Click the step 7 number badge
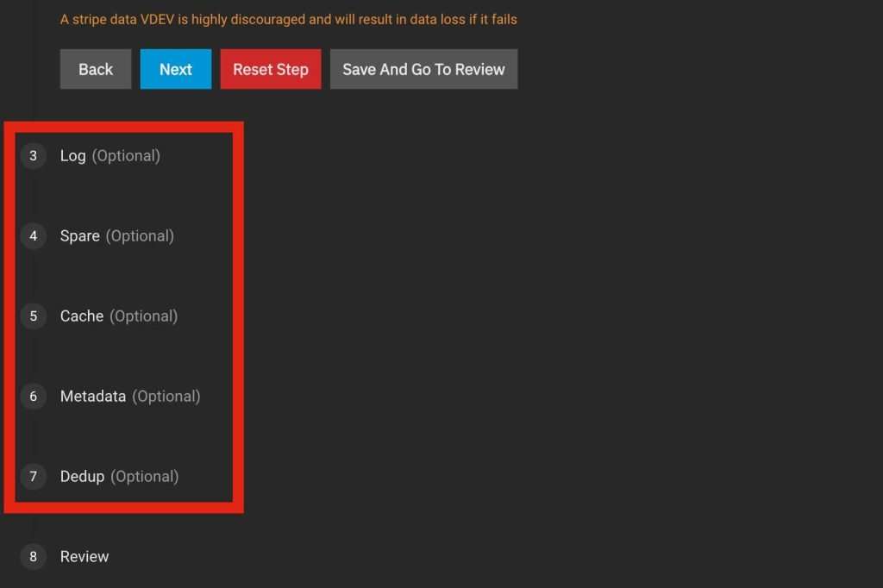The width and height of the screenshot is (883, 588). click(34, 477)
